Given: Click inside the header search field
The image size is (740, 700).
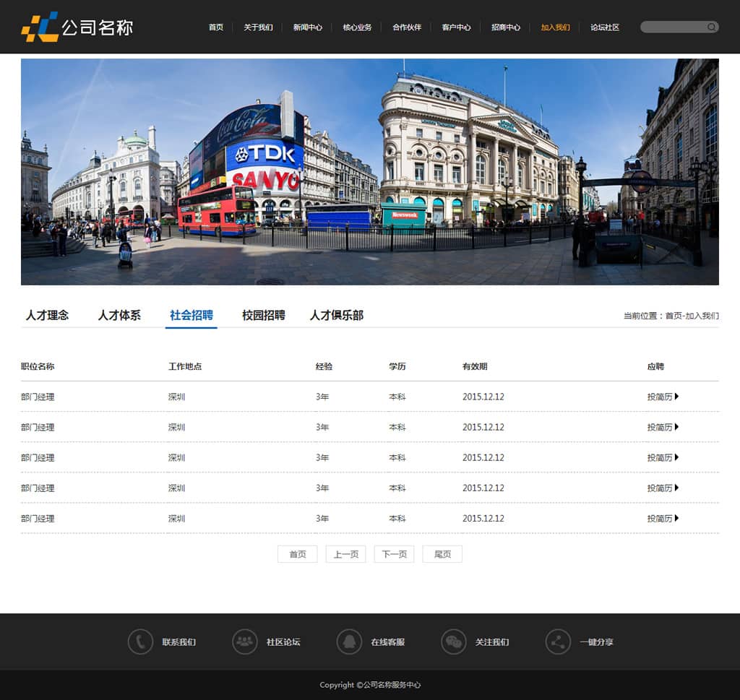Looking at the screenshot, I should click(x=672, y=27).
